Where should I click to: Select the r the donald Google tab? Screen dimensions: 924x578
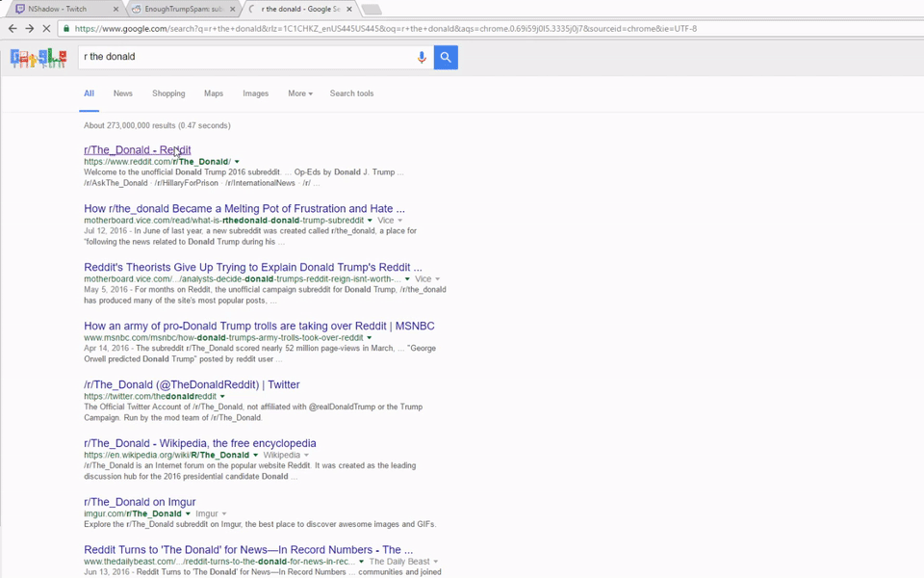[300, 9]
